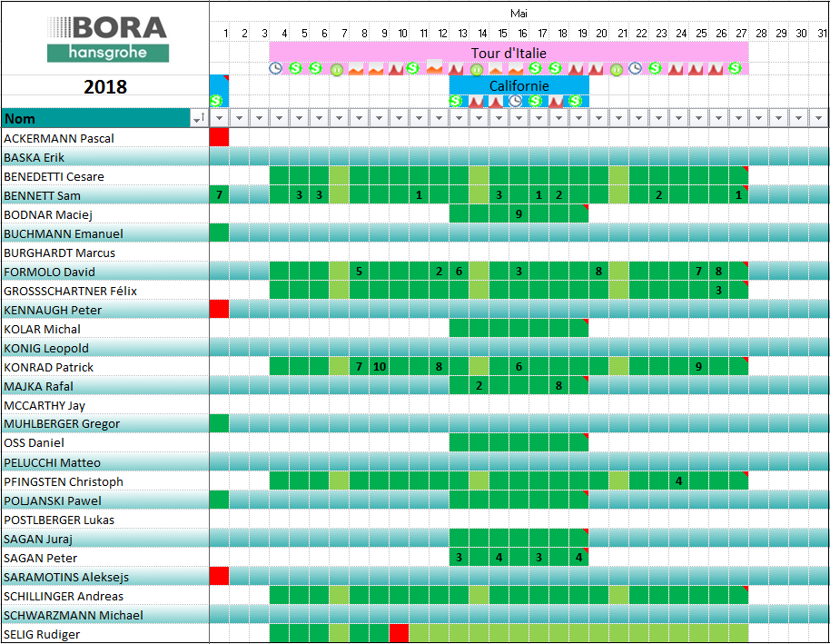The width and height of the screenshot is (830, 644).
Task: Select the Tour d'Italie time trial icon under day 22
Action: (635, 68)
